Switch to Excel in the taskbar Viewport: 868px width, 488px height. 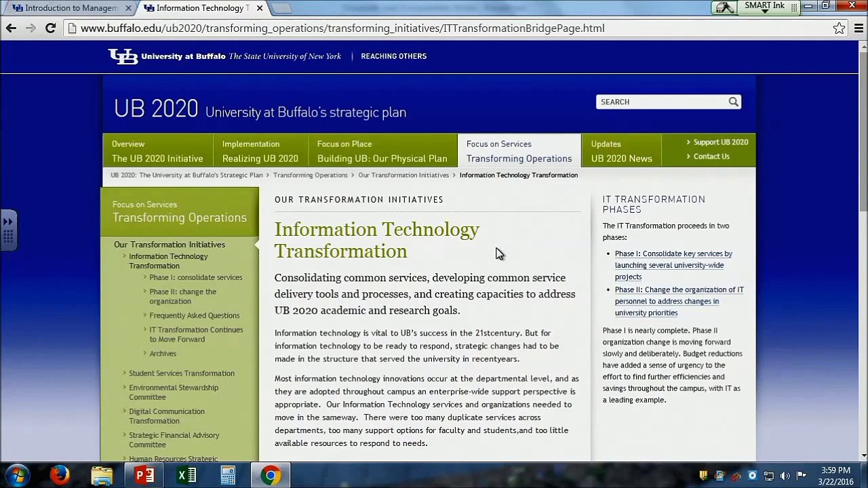pyautogui.click(x=186, y=475)
